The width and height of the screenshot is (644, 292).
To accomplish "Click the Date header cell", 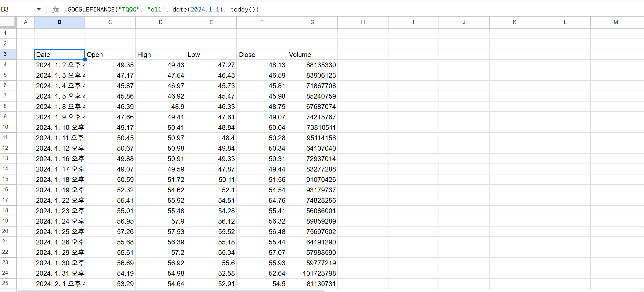I will 59,54.
